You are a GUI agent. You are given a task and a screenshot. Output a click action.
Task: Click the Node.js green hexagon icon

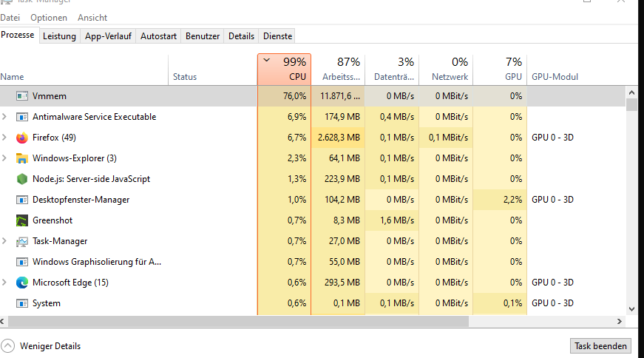[x=22, y=179]
